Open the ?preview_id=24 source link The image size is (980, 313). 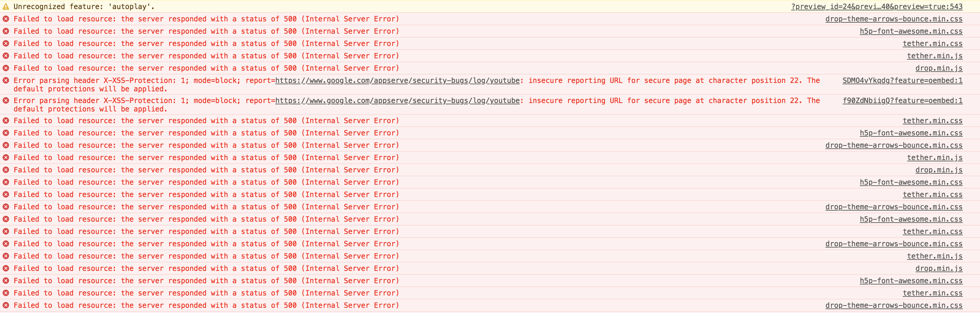point(876,6)
